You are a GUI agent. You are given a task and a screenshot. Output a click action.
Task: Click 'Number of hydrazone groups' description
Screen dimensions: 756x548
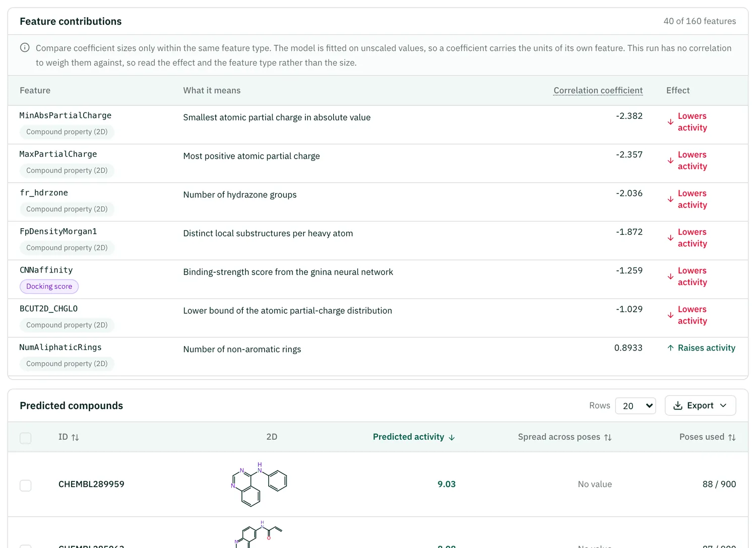click(x=240, y=195)
